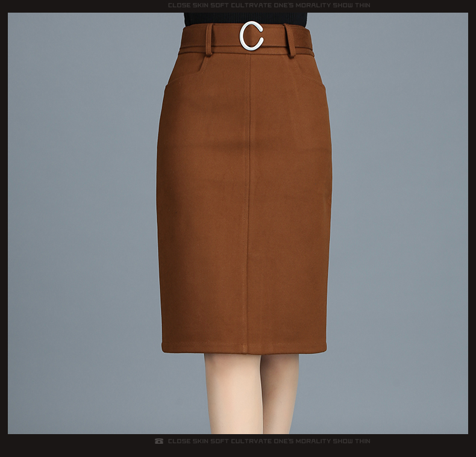Click the top banner slogan text
The image size is (476, 457).
(269, 5)
